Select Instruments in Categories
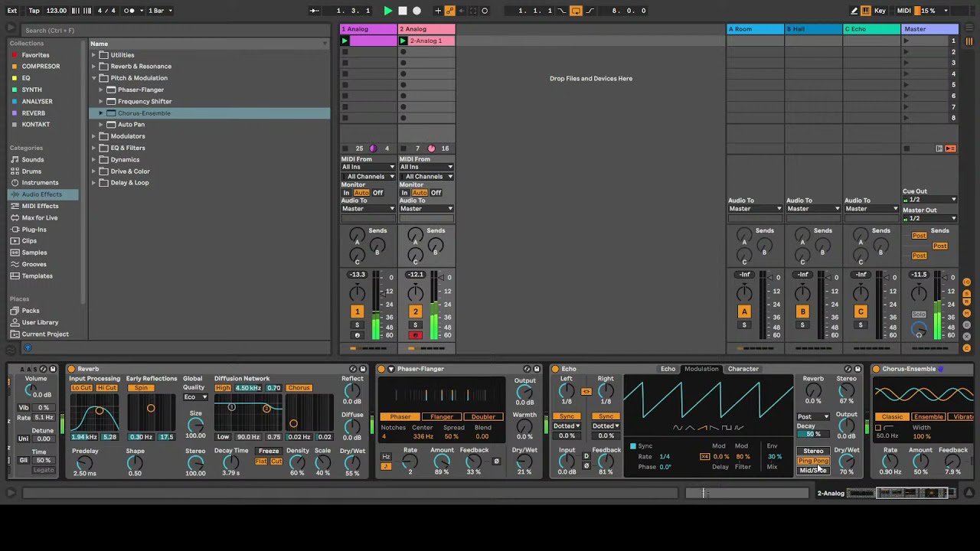 40,183
